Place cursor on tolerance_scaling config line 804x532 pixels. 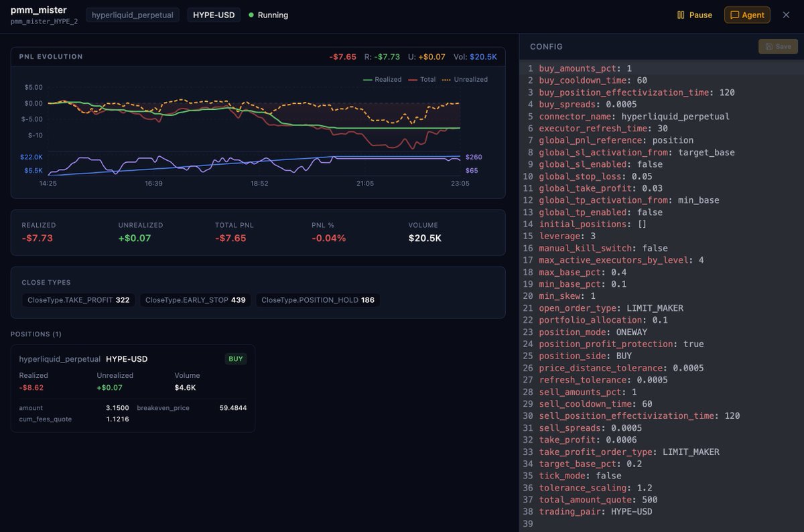[596, 488]
